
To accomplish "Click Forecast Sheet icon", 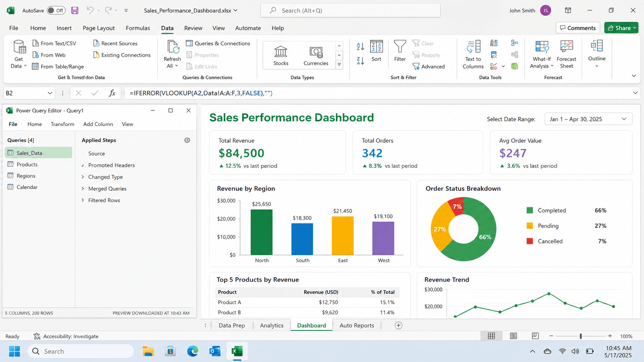I will point(567,47).
